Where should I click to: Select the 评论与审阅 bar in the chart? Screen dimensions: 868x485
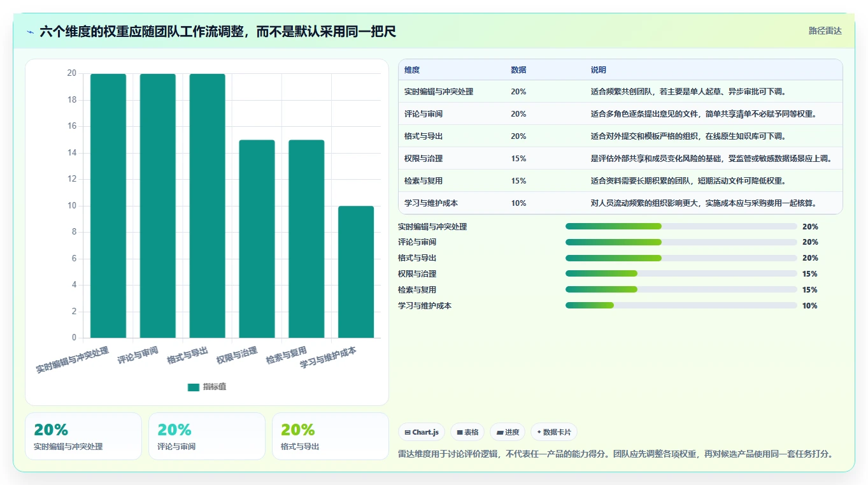pos(158,206)
